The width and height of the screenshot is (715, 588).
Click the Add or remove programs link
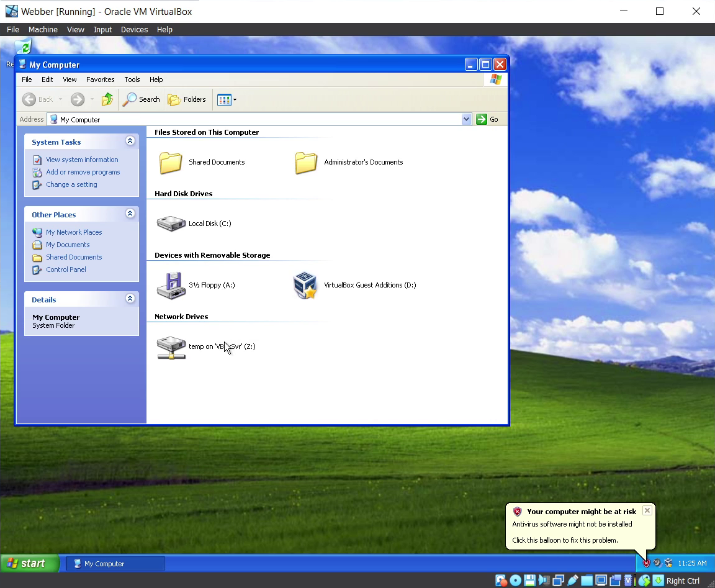(83, 172)
